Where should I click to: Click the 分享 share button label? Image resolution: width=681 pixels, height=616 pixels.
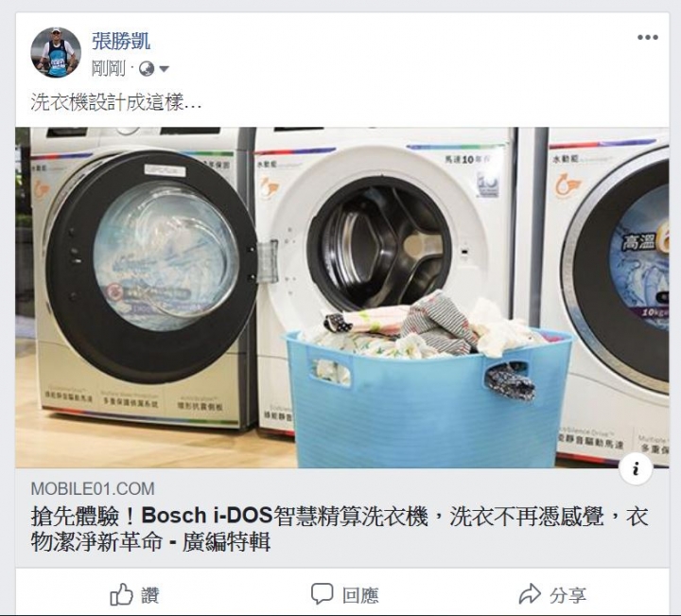point(568,595)
